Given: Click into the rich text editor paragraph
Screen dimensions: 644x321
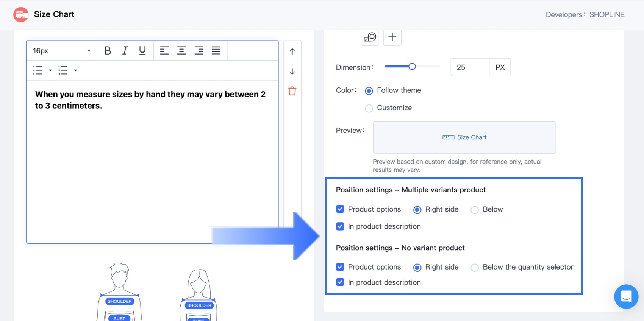Looking at the screenshot, I should coord(150,100).
